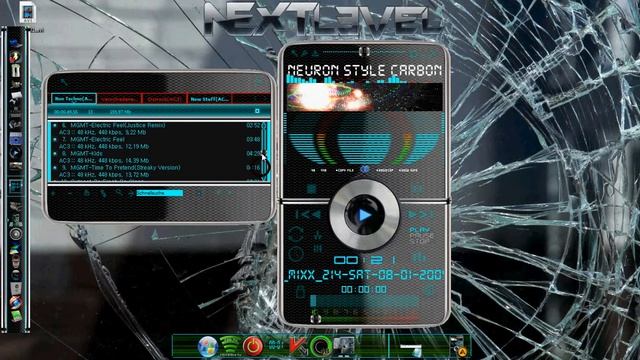Click the seek progress bar in player

click(365, 301)
